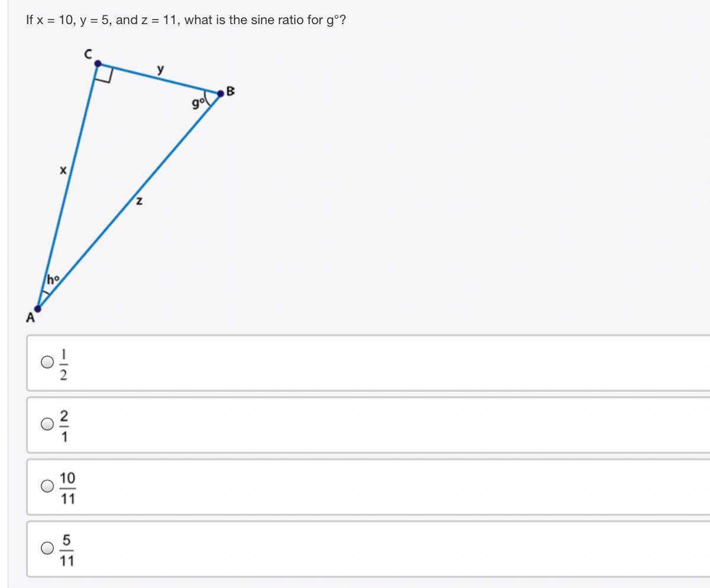Click the letter C vertex label
Viewport: 710px width, 588px height.
(x=88, y=54)
